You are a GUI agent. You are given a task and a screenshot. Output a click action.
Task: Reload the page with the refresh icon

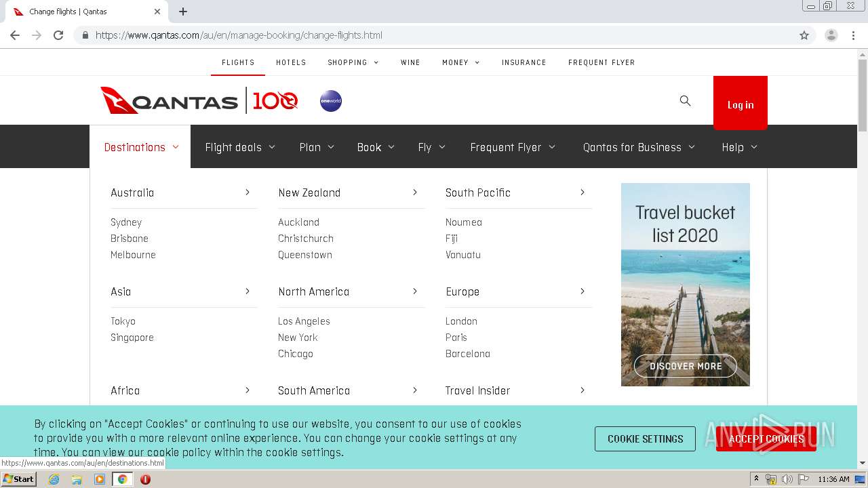[x=58, y=35]
